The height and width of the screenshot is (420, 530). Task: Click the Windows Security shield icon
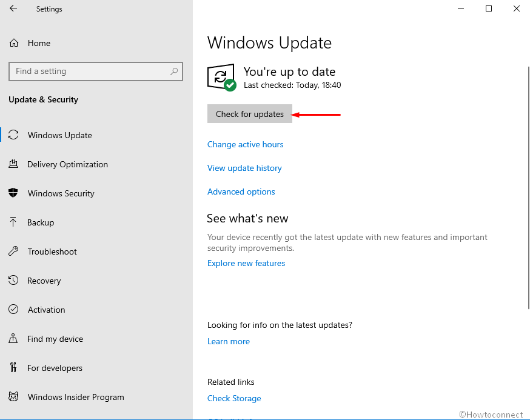pyautogui.click(x=13, y=193)
